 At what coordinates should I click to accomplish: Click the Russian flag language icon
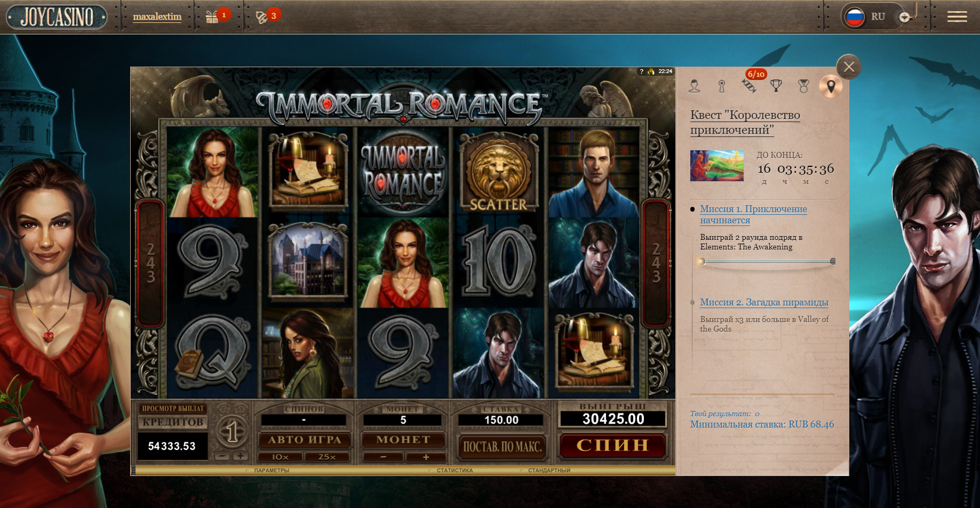point(855,17)
